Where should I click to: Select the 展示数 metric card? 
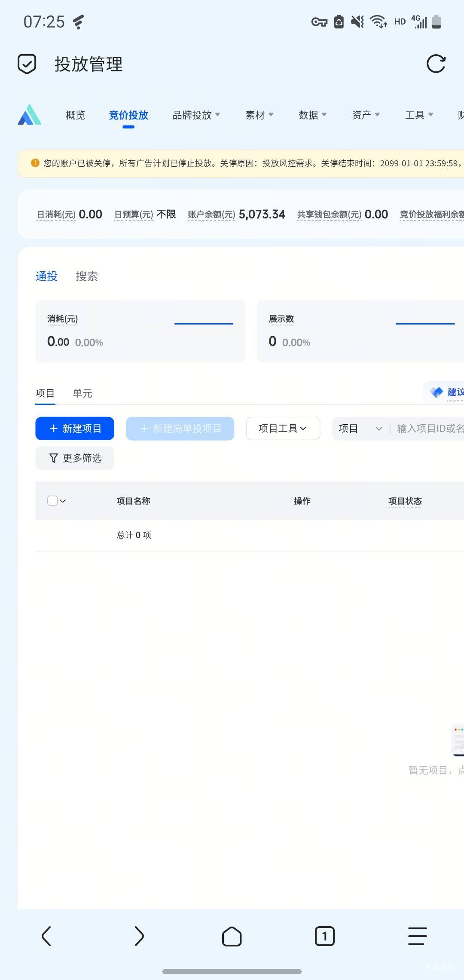(x=360, y=331)
